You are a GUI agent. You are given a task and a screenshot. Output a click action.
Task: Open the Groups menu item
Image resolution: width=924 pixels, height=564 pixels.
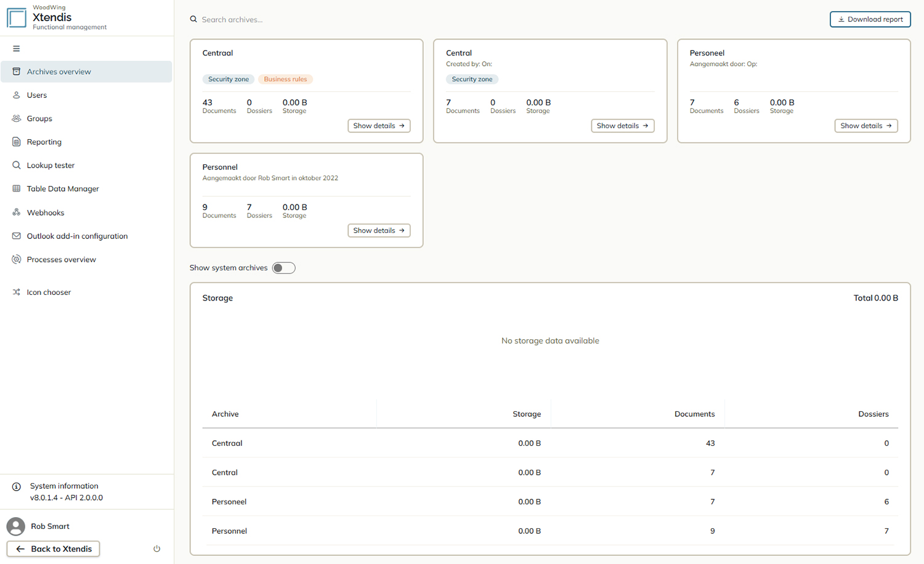pyautogui.click(x=86, y=118)
